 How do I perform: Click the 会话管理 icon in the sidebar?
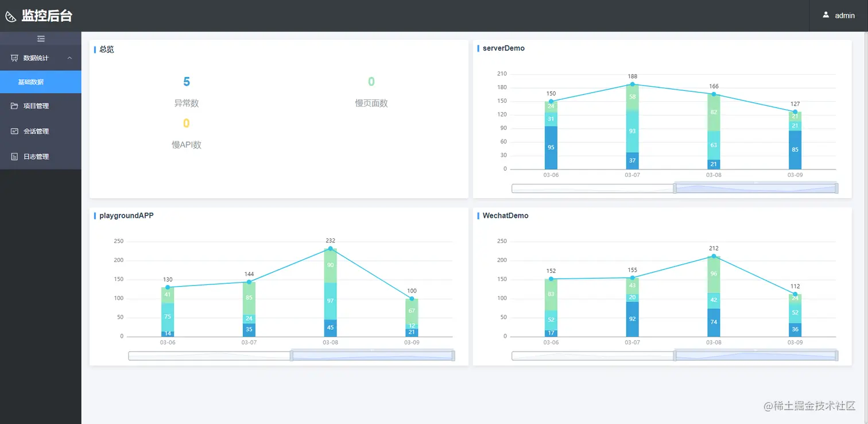pyautogui.click(x=14, y=131)
